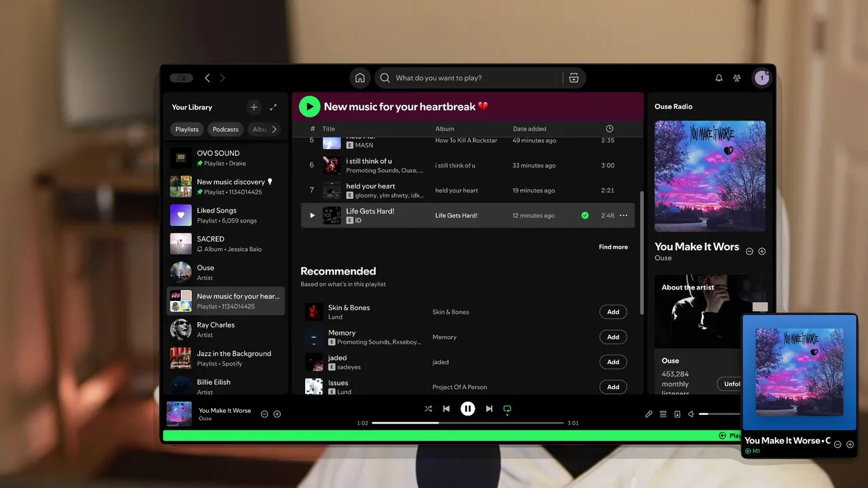Toggle shuffle mode

tap(428, 409)
